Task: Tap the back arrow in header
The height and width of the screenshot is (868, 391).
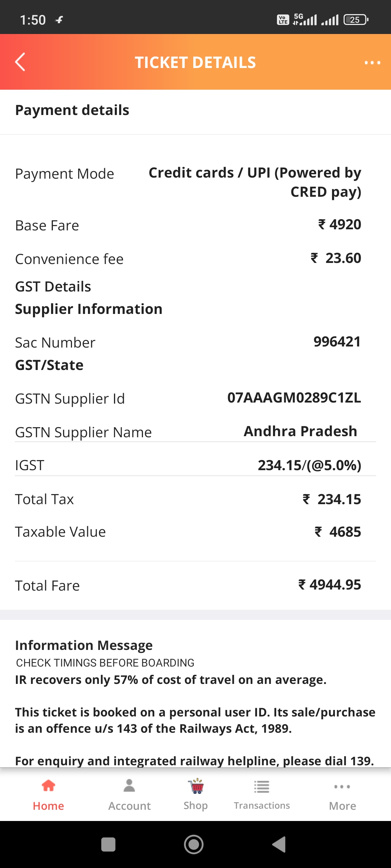Action: [20, 62]
